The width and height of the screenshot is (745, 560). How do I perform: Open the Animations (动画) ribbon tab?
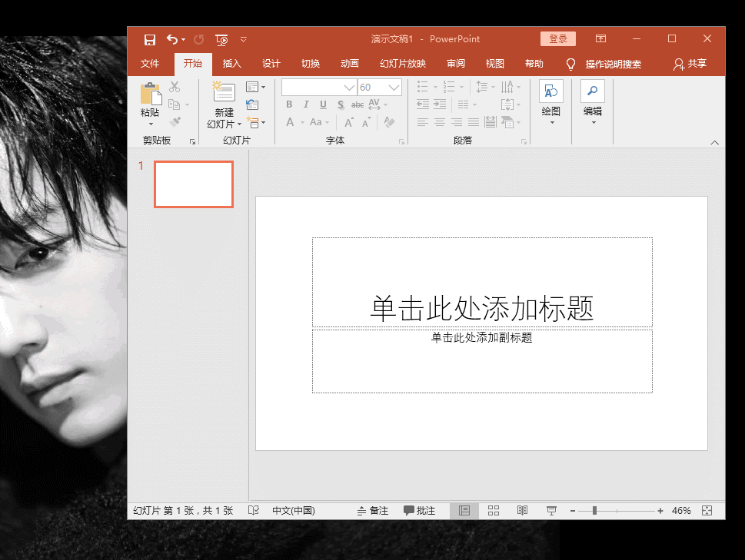(x=350, y=64)
